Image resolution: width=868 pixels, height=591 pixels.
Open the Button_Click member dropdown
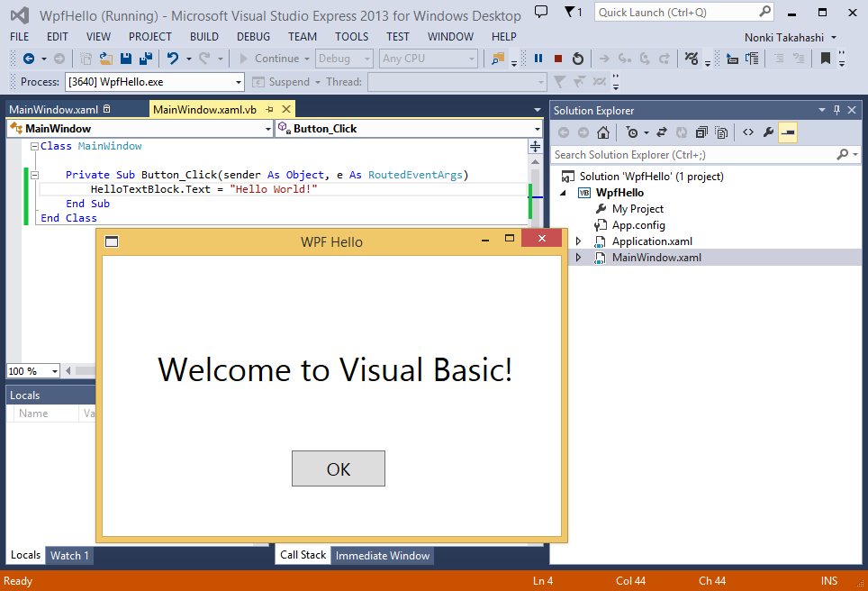pos(537,129)
